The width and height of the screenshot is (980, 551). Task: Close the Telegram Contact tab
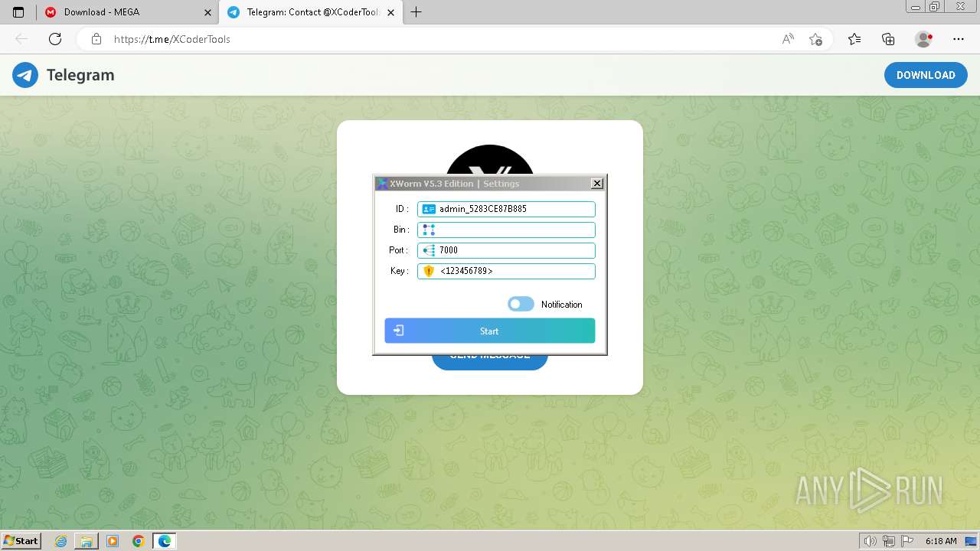[390, 12]
